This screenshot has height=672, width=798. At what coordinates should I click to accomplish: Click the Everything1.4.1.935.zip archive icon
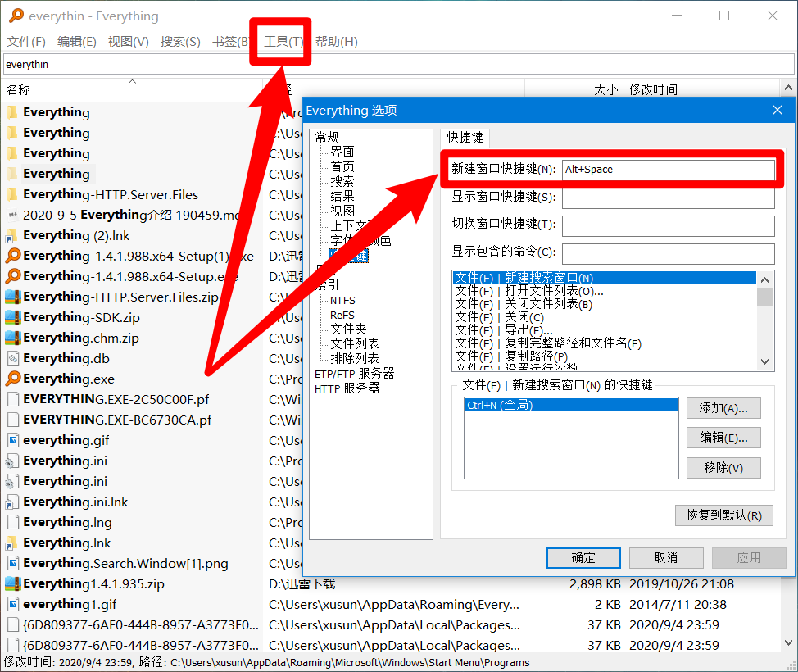[x=13, y=583]
